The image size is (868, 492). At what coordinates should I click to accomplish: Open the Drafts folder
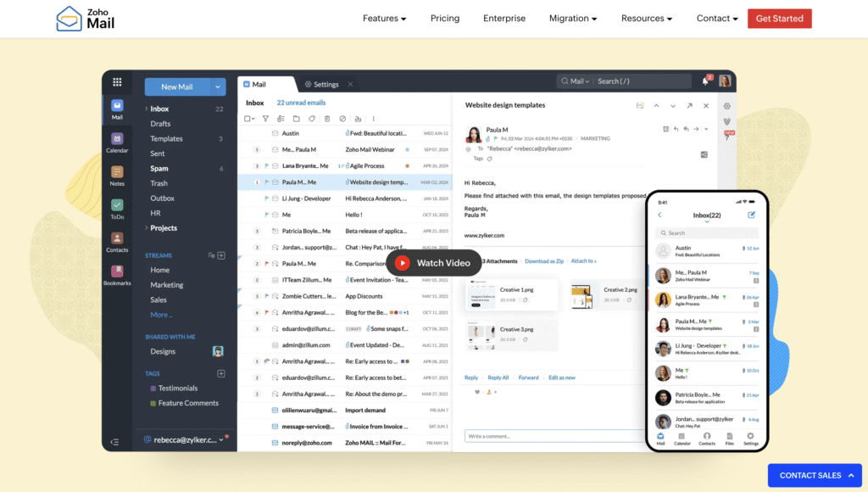tap(160, 124)
